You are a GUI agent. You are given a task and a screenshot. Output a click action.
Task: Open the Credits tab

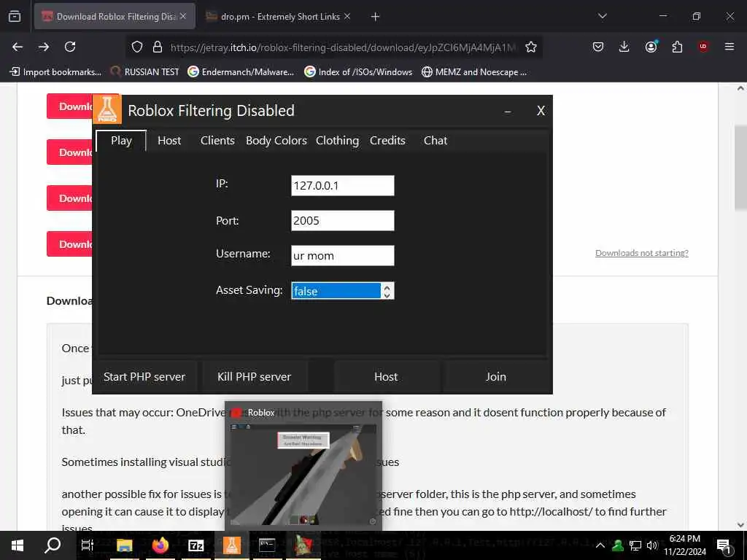tap(387, 141)
